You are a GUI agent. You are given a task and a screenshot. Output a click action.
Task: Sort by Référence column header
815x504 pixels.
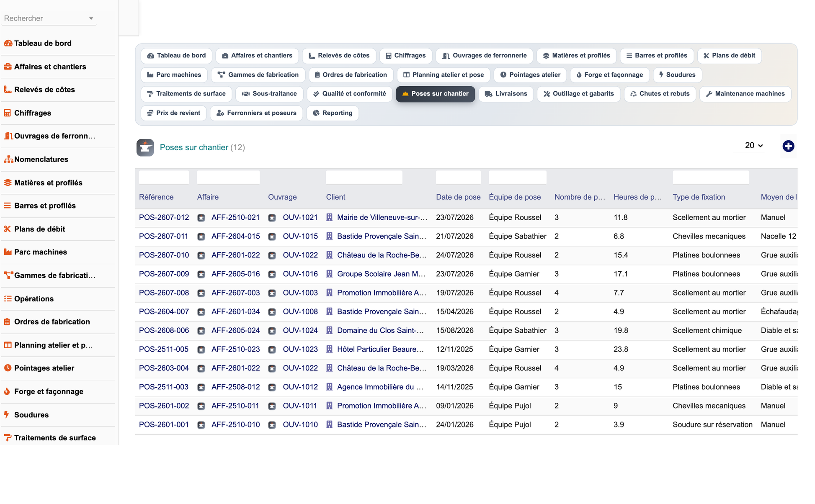point(156,197)
